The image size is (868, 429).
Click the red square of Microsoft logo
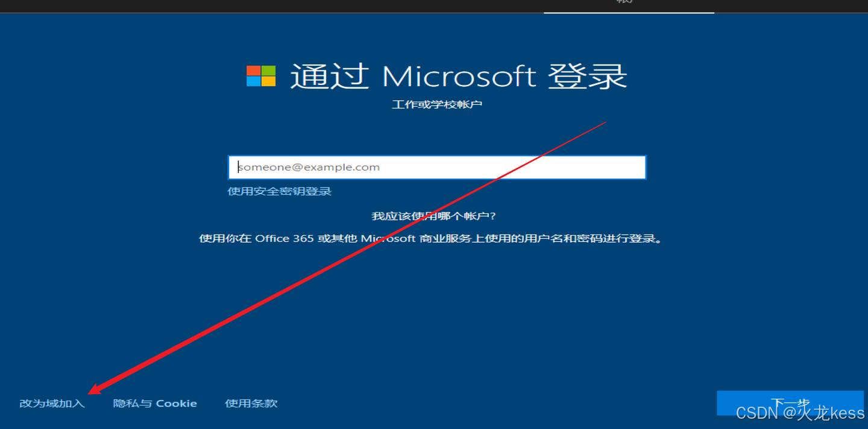(253, 70)
